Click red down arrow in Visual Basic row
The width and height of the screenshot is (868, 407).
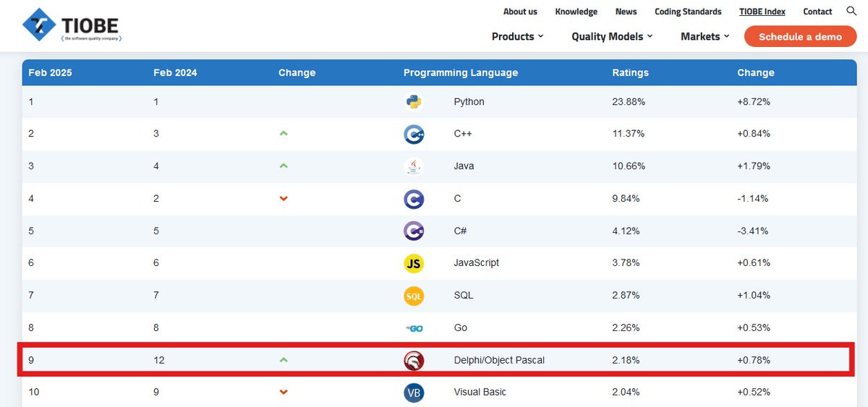pos(284,393)
